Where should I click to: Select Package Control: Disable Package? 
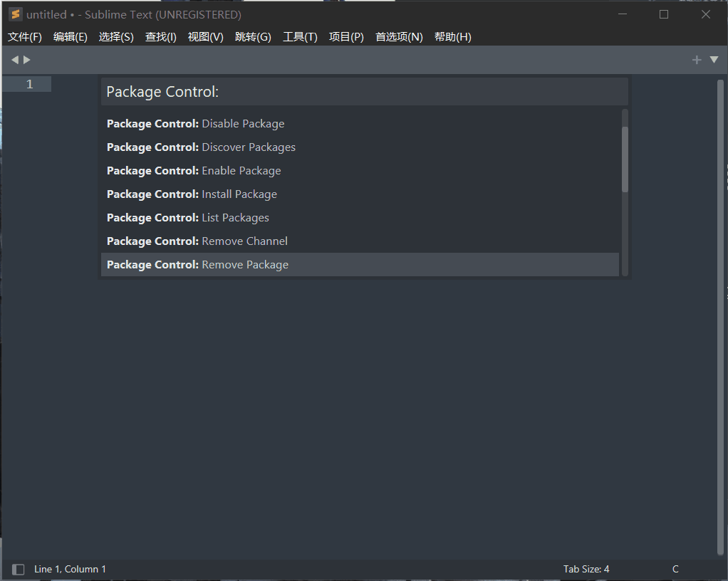click(360, 124)
